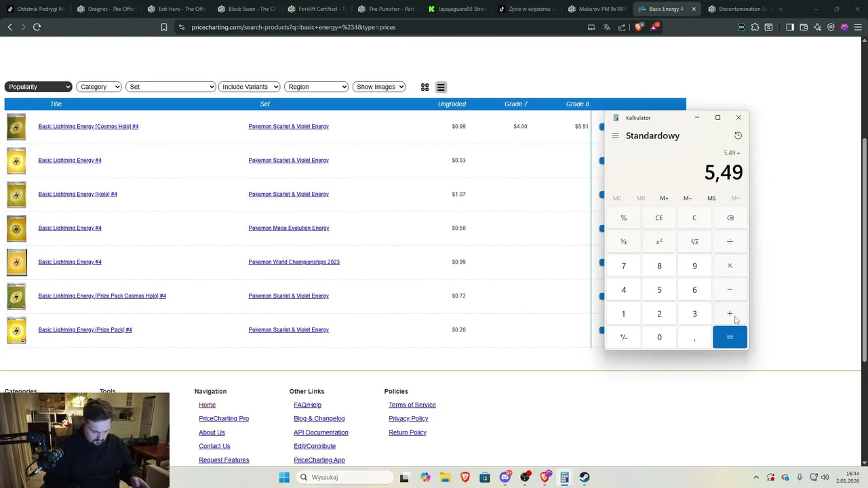
Task: Open Basic Lightning Energy [Cosmos Holo] #4 link
Action: [x=88, y=126]
